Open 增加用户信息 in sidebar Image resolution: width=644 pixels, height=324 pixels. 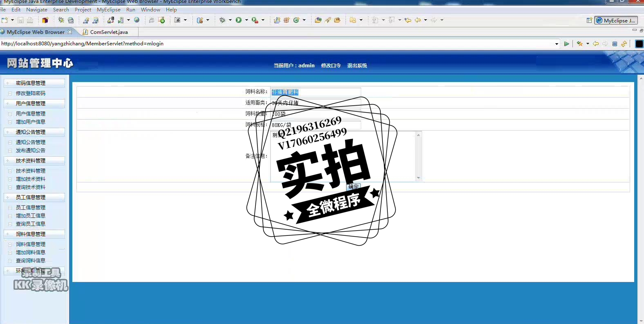[31, 122]
